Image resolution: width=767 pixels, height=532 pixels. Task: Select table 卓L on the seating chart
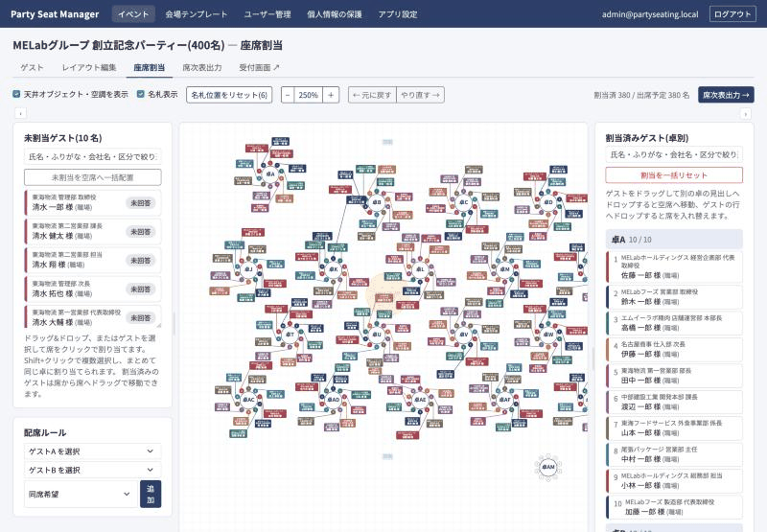pos(420,269)
